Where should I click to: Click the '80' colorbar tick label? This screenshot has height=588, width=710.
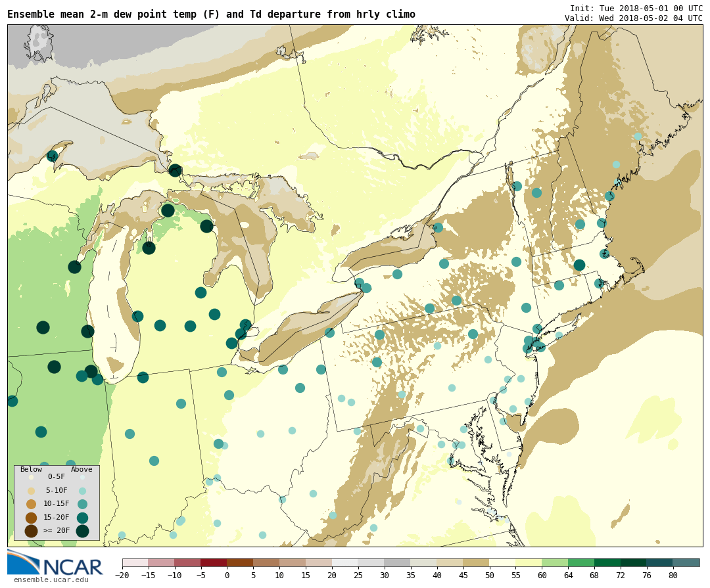[x=673, y=576]
